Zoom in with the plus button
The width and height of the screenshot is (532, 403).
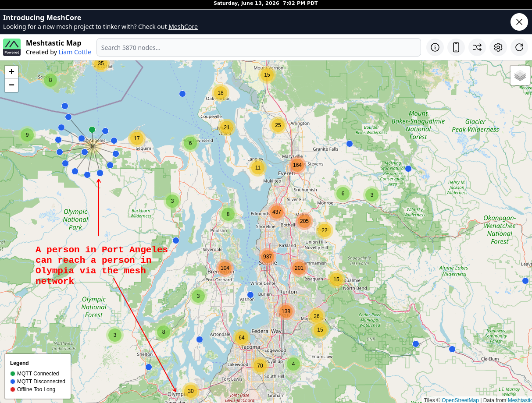11,72
